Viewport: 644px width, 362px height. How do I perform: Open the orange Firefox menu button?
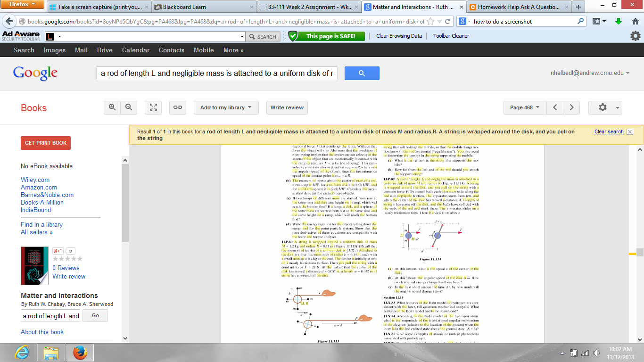pyautogui.click(x=23, y=4)
